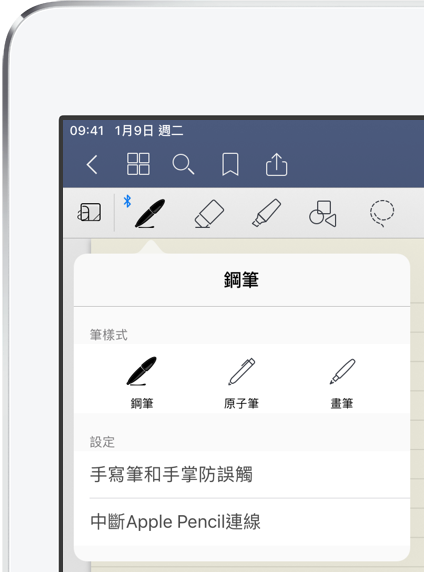This screenshot has height=572, width=424.
Task: Click the 09:41 status bar time
Action: tap(87, 131)
